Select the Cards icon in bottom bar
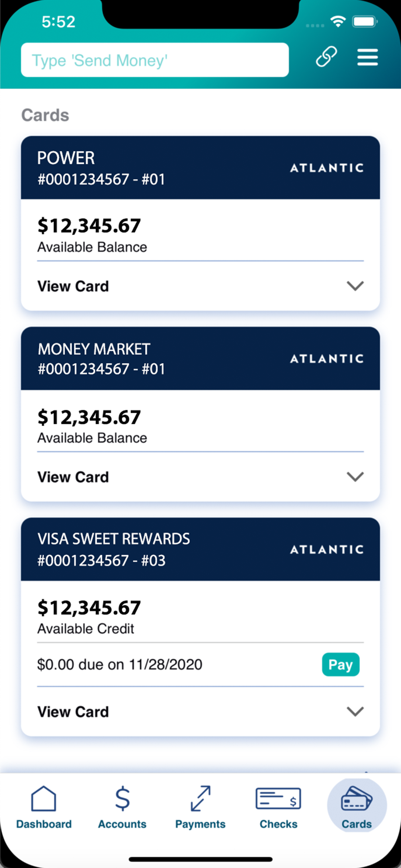Screen dimensions: 401x868 [357, 798]
